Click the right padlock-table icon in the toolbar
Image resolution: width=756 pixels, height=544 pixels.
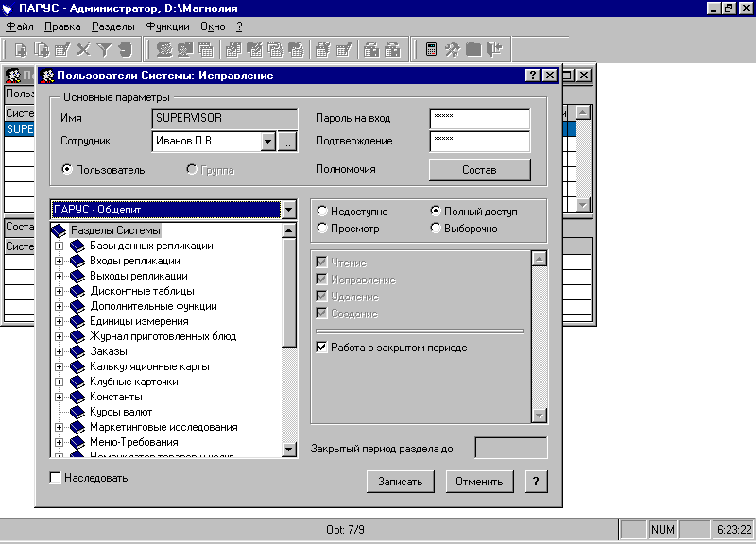[x=392, y=50]
